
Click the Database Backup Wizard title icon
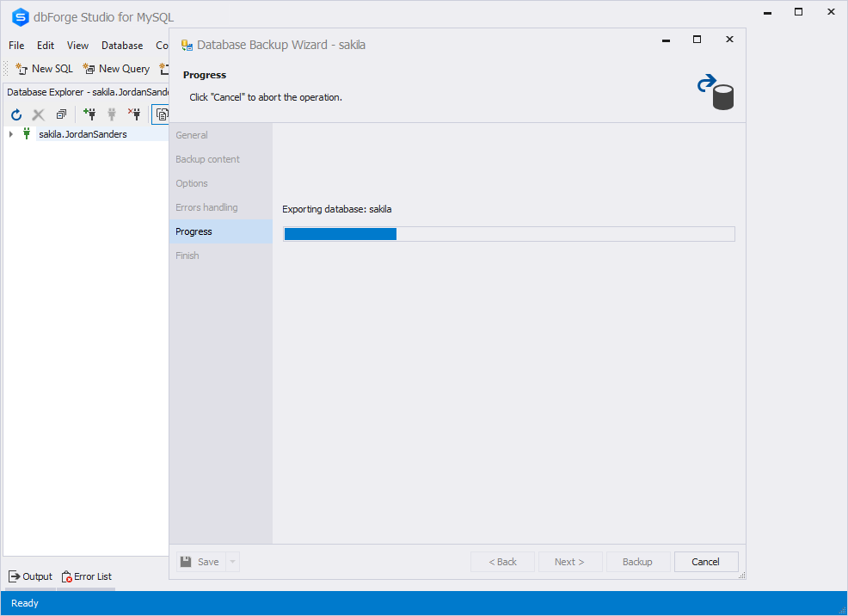tap(187, 45)
